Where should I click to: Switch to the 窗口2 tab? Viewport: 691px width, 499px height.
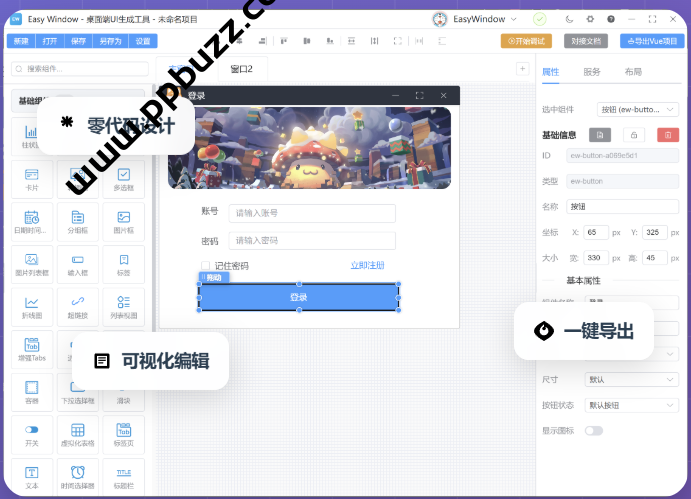[242, 69]
